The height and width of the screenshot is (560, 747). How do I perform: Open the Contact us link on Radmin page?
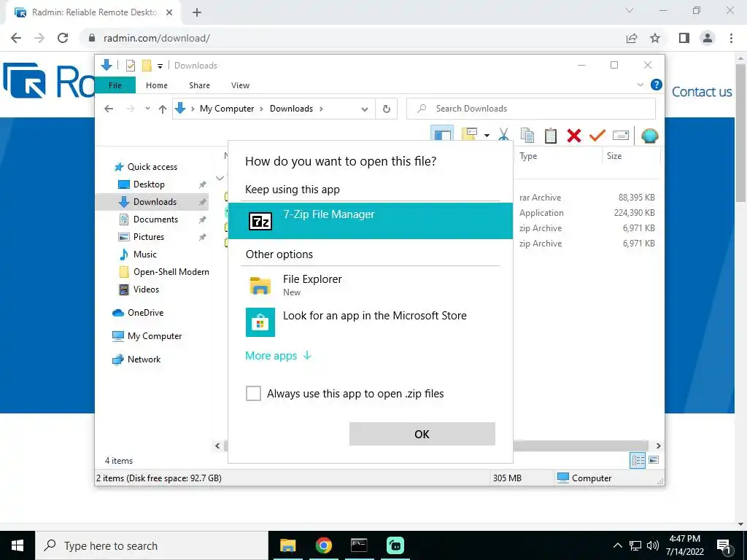click(702, 92)
